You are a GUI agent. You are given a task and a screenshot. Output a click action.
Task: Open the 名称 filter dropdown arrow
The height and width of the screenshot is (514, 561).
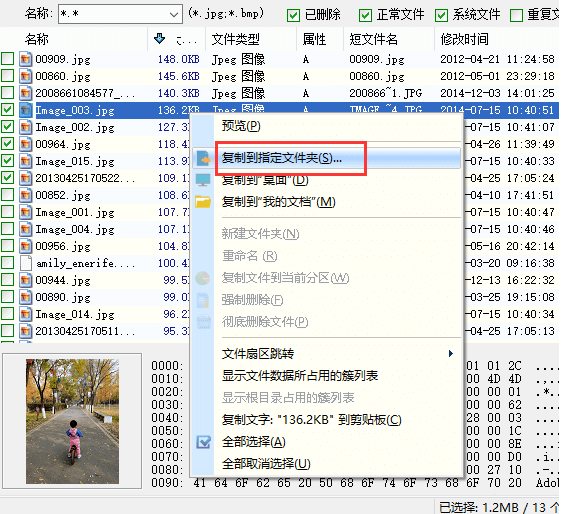pos(174,14)
